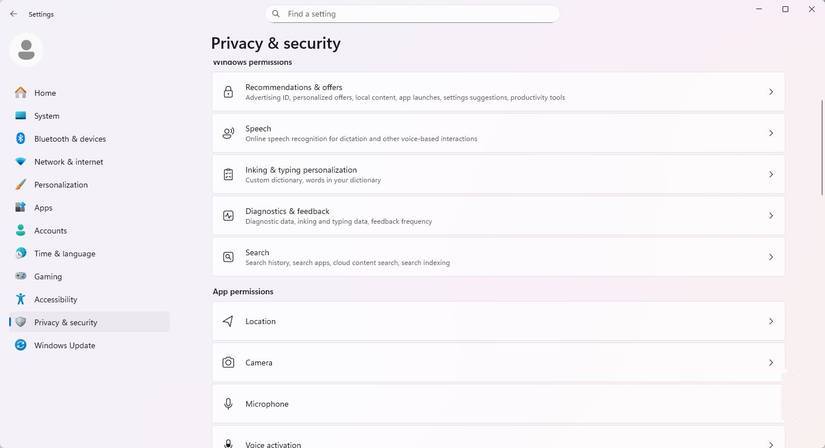Image resolution: width=825 pixels, height=448 pixels.
Task: Click the lock icon beside Recommendations & offers
Action: [x=228, y=92]
